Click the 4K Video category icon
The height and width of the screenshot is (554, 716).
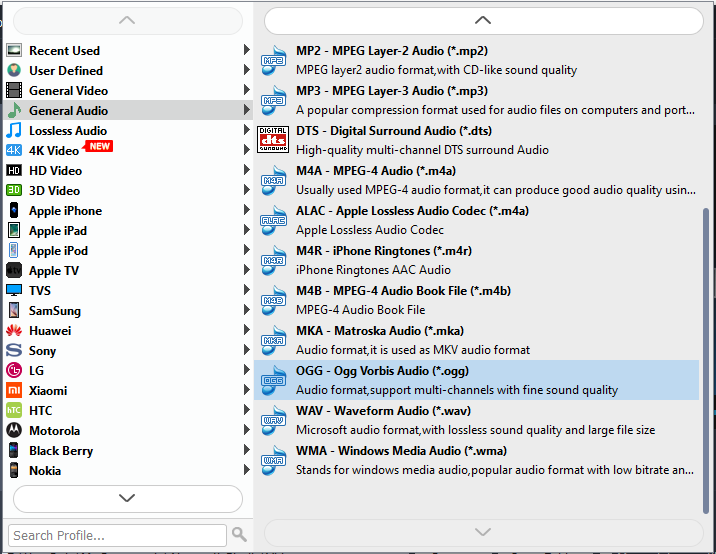click(14, 150)
